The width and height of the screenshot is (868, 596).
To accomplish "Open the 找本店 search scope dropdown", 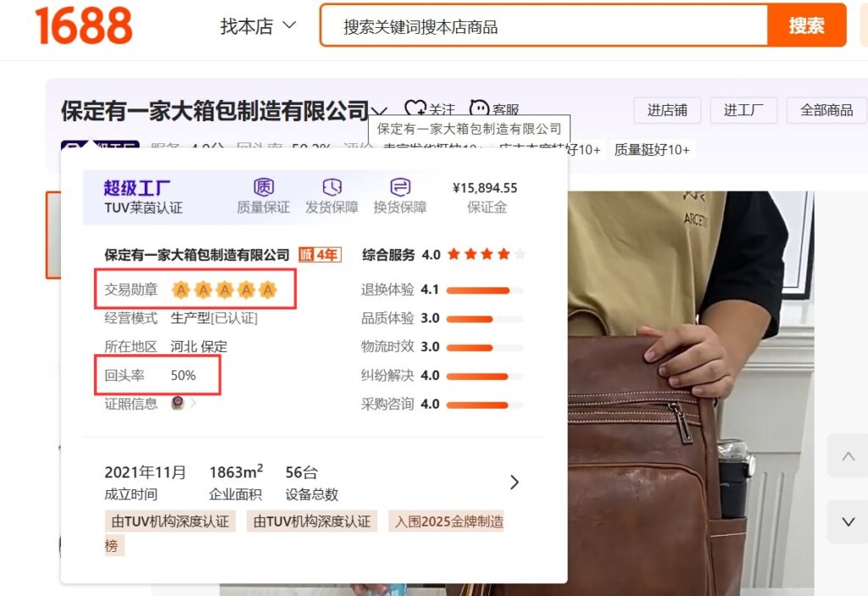I will coord(258,25).
